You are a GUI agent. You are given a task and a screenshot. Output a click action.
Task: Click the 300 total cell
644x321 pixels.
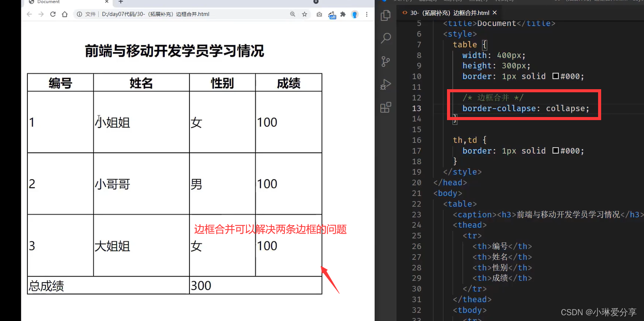tap(256, 286)
